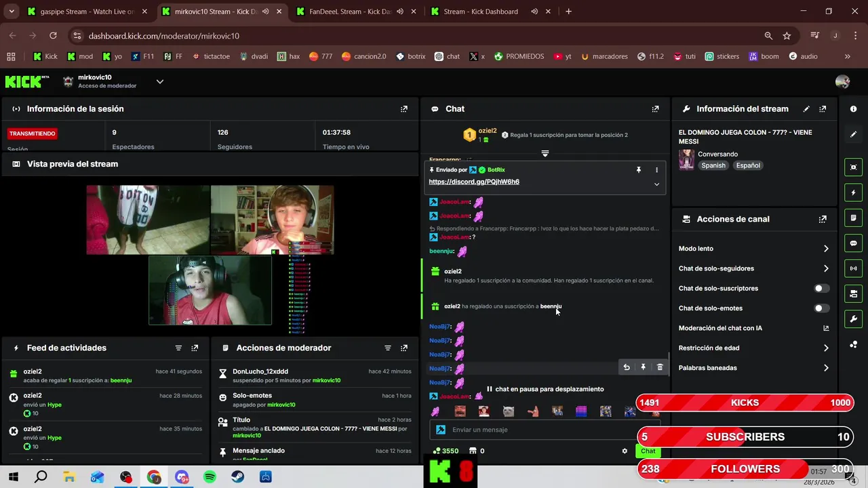Click the Conversando category thumbnail
The image size is (868, 488).
686,160
